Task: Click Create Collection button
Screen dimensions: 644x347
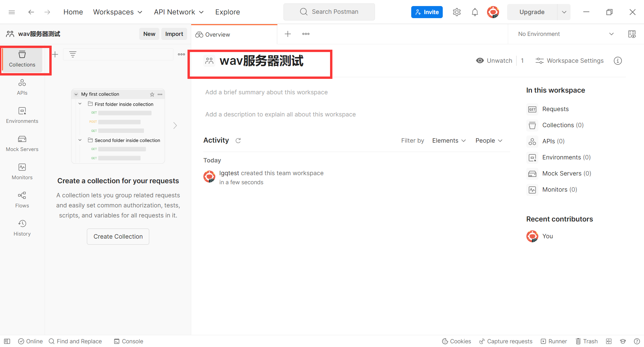Action: tap(118, 237)
